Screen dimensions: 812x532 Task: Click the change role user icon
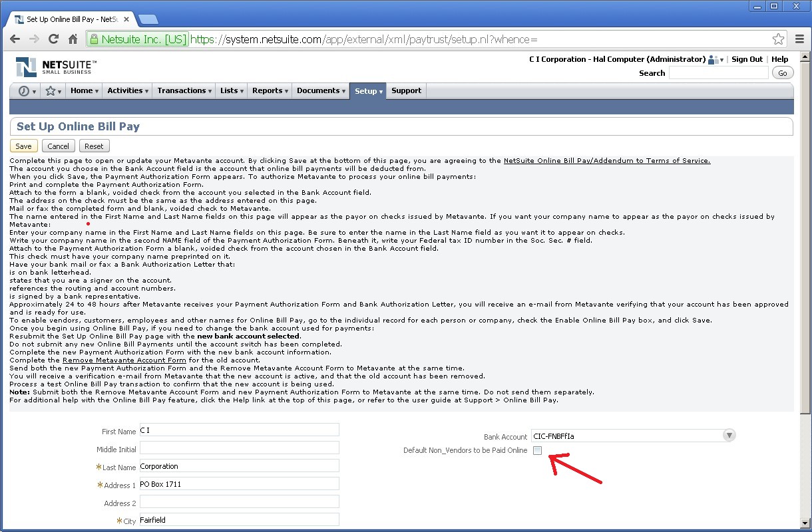pos(715,59)
